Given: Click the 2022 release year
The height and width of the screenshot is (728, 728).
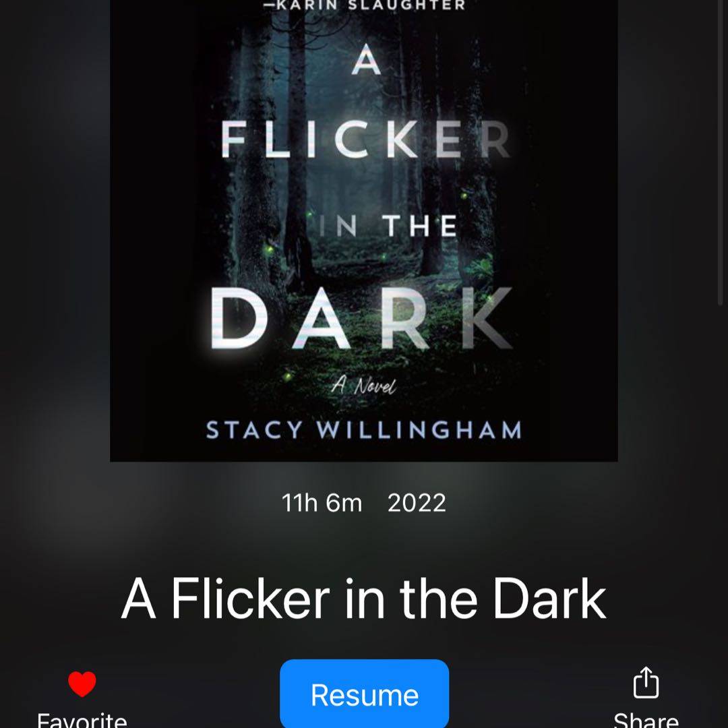Looking at the screenshot, I should point(417,503).
